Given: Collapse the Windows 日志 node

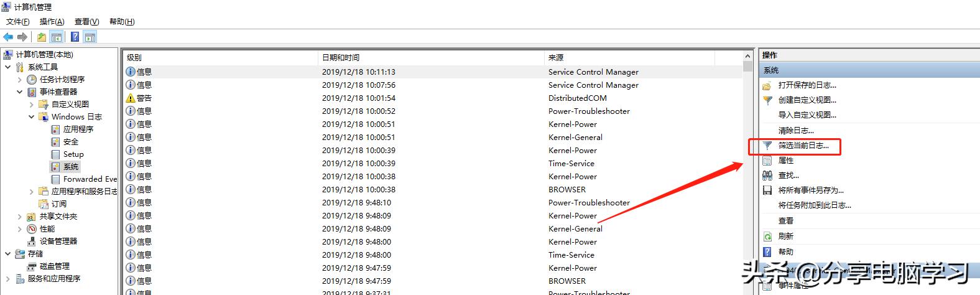Looking at the screenshot, I should coord(31,117).
